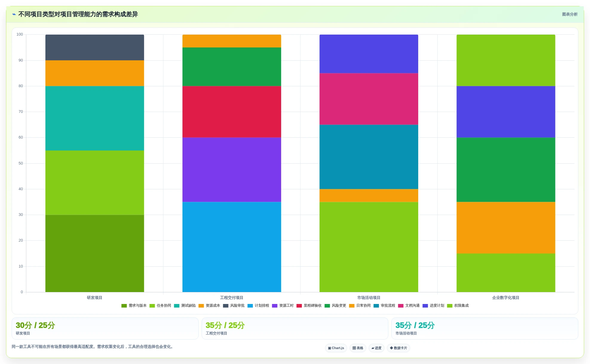Click the footnote text starting 同一款工具
The width and height of the screenshot is (590, 364).
coord(93,347)
